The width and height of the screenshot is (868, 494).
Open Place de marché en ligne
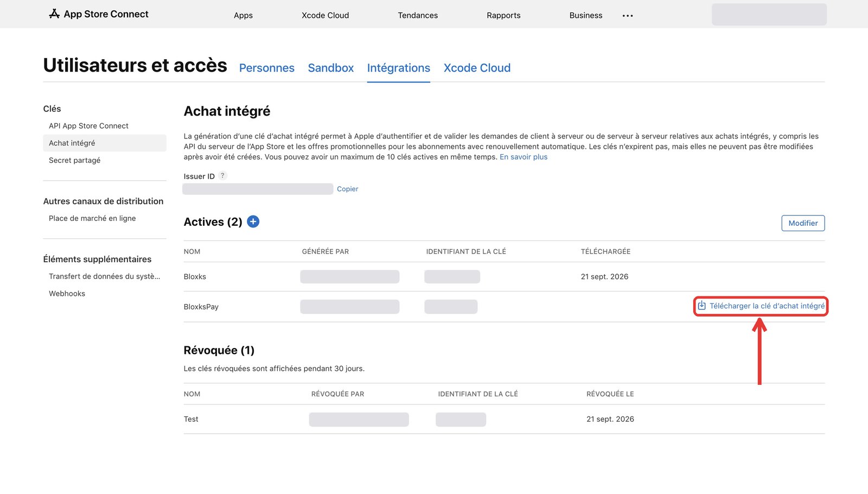pyautogui.click(x=92, y=218)
